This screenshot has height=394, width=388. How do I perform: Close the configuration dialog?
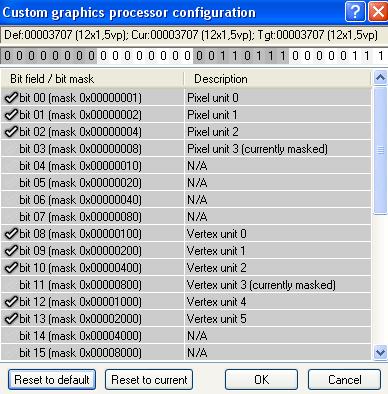point(378,12)
